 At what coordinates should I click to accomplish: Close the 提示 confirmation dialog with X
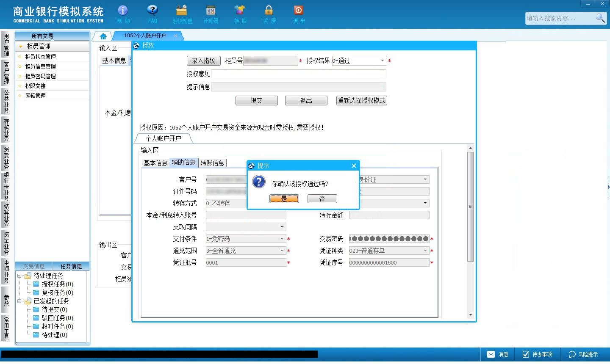coord(354,165)
